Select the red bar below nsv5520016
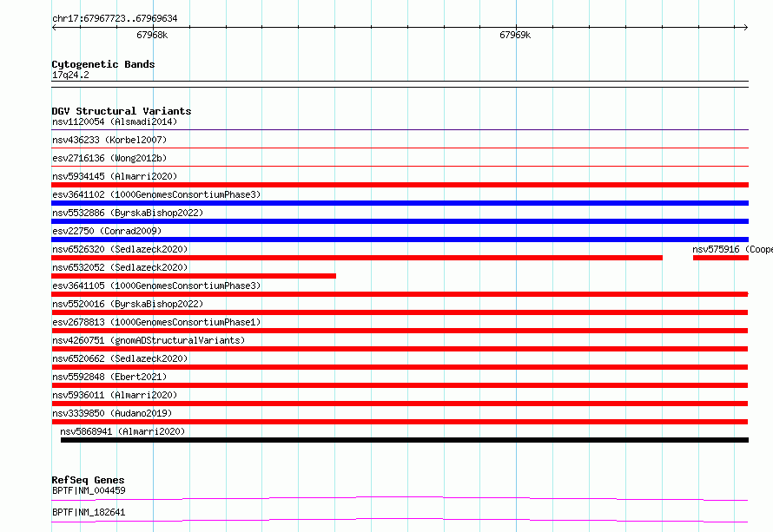This screenshot has height=532, width=773. click(x=400, y=312)
